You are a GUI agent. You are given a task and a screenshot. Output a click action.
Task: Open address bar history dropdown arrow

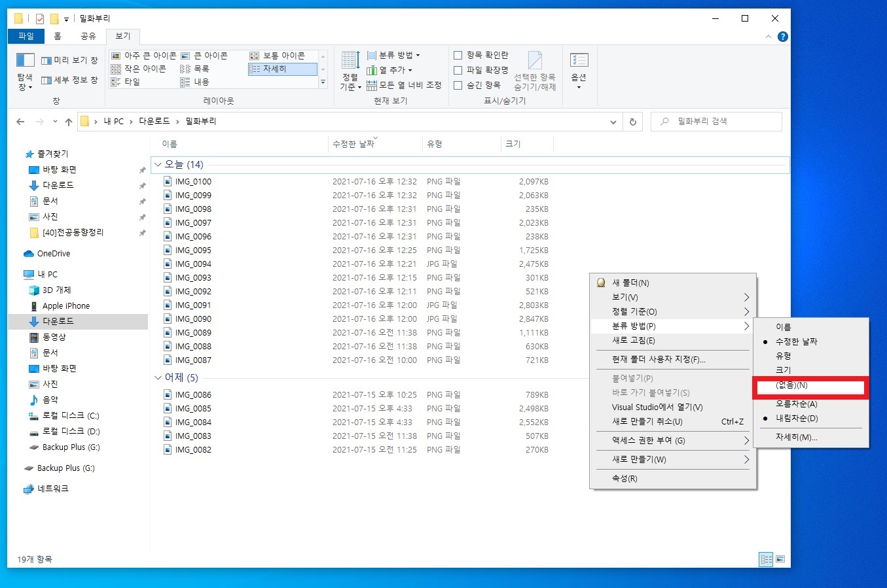coord(613,122)
